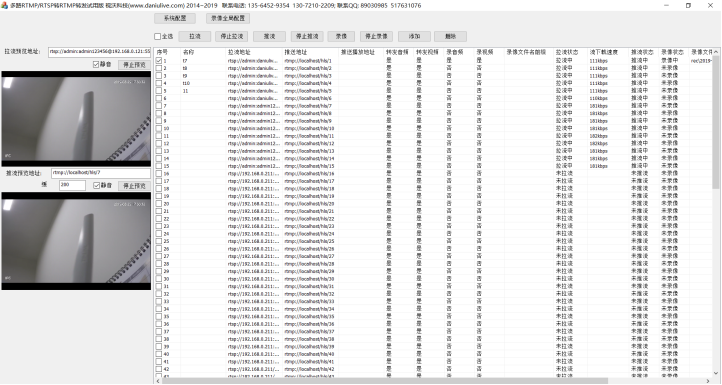Click the horizontal scrollbar left arrow

pos(158,381)
